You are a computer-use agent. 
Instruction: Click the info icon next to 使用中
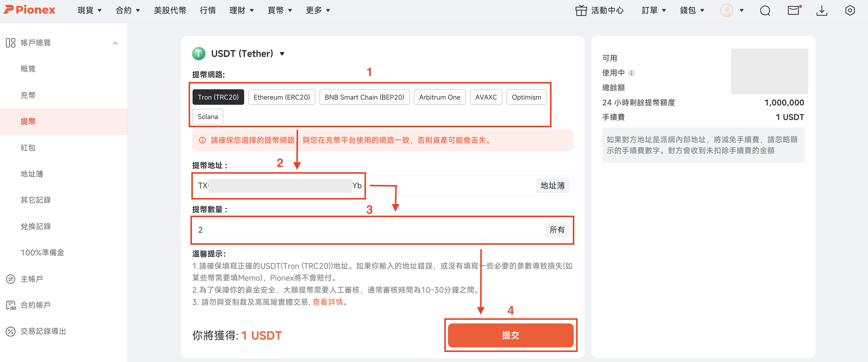[x=631, y=73]
